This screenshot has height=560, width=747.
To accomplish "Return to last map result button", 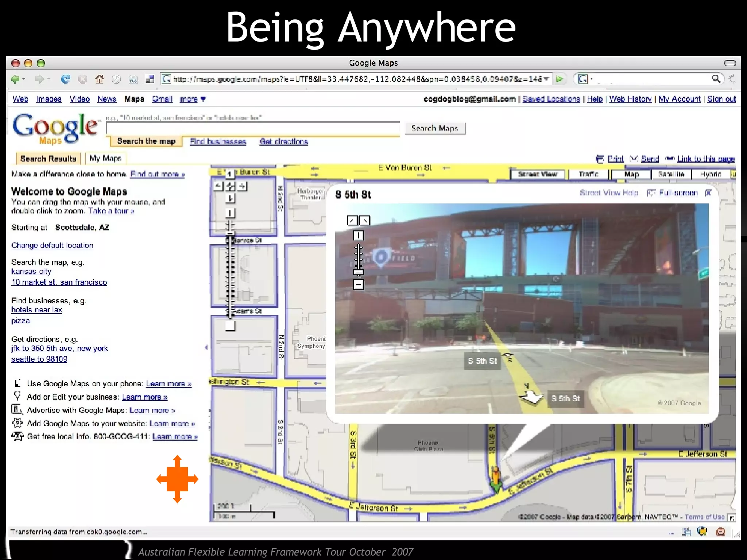I will pos(230,186).
